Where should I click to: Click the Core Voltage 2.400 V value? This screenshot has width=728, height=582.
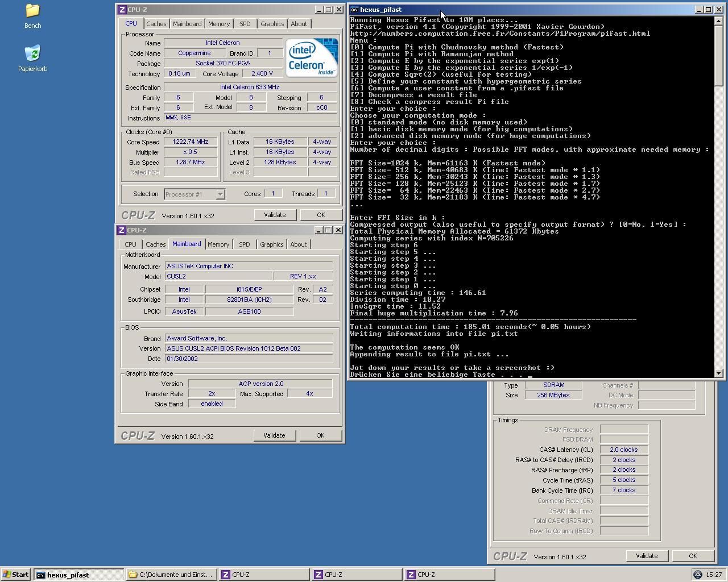click(x=262, y=74)
